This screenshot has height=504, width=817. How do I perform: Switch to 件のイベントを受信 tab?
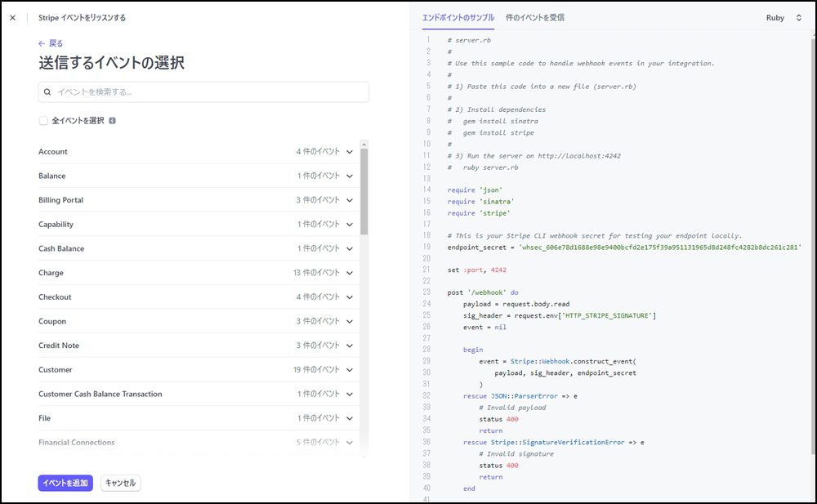tap(534, 18)
